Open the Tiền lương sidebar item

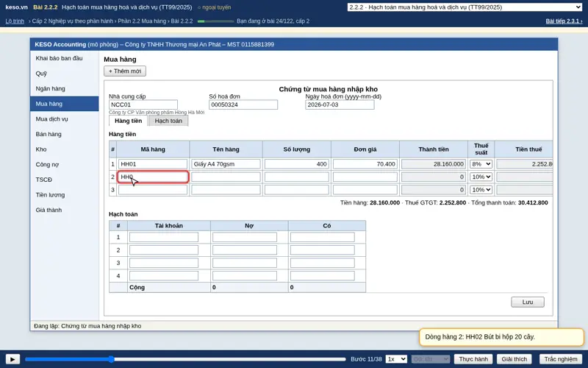click(x=65, y=195)
